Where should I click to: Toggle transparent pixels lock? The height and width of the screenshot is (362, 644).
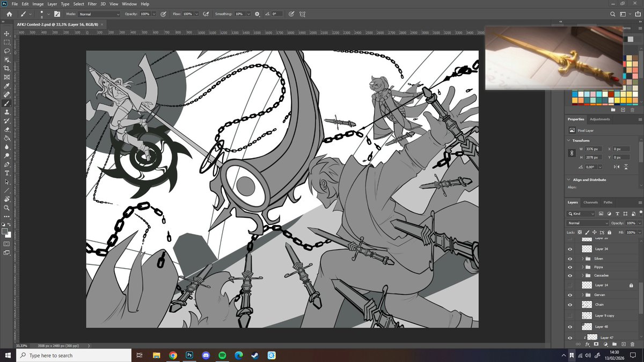(x=580, y=232)
